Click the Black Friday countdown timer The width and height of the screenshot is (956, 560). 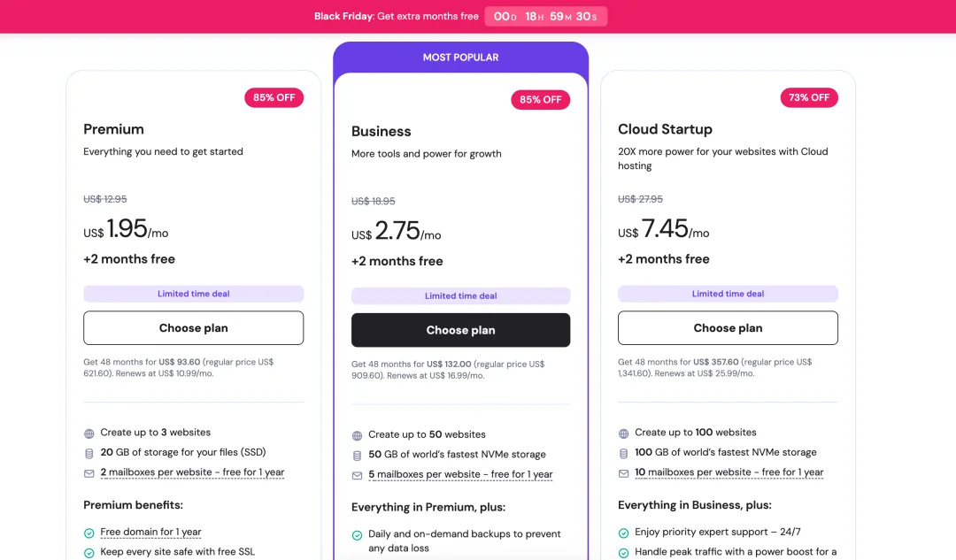[545, 17]
